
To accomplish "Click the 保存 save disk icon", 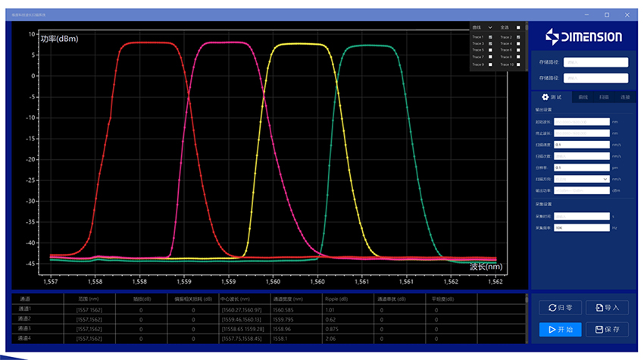I will [x=599, y=330].
